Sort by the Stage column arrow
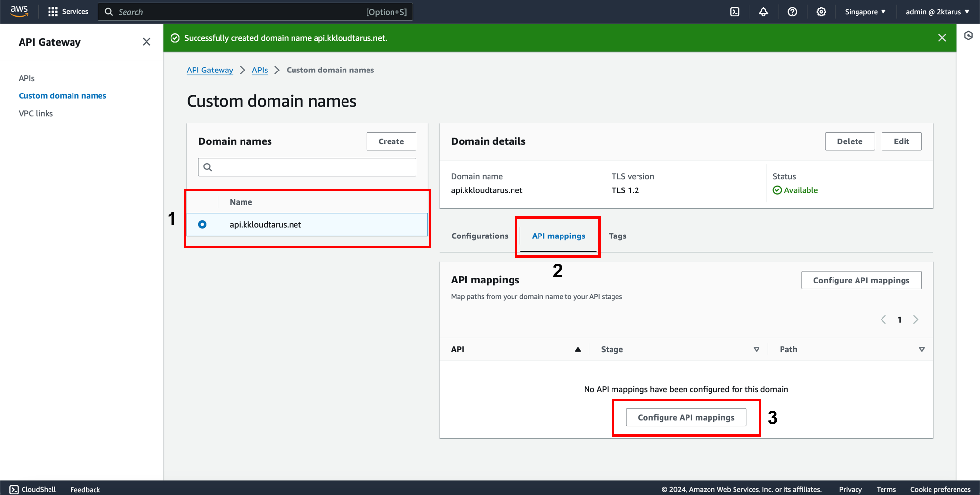Viewport: 980px width, 495px height. (756, 349)
